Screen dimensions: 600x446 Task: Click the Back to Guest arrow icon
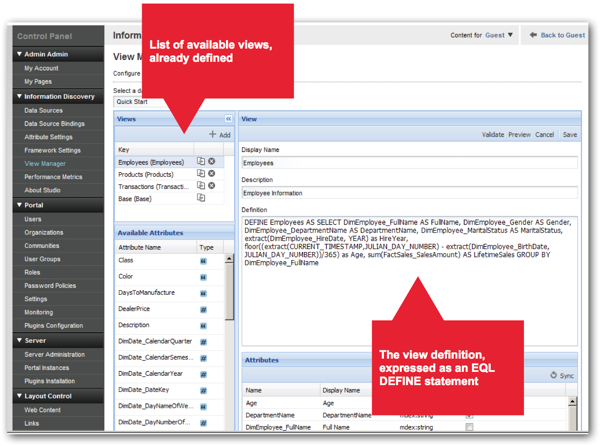pos(533,35)
